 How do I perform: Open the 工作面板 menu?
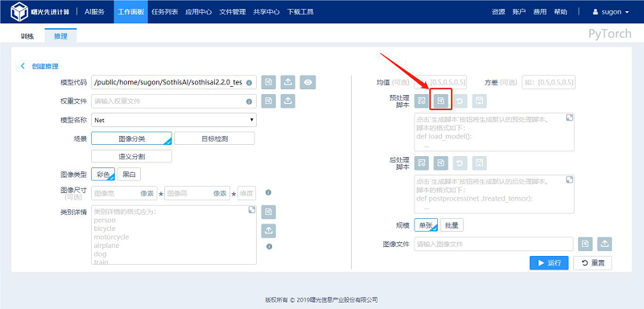tap(130, 12)
